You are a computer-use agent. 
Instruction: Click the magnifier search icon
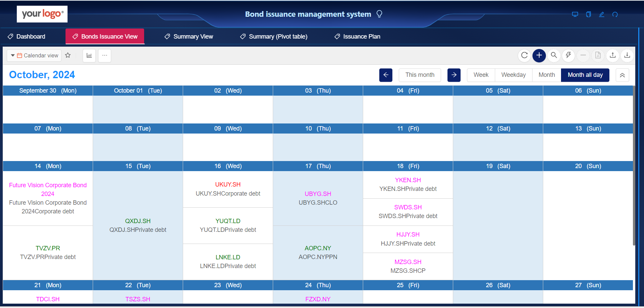pos(554,55)
